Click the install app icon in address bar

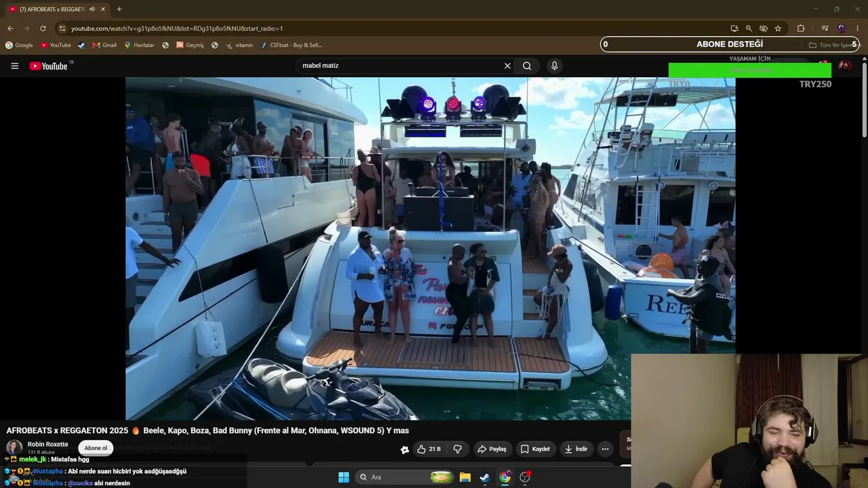(x=734, y=28)
